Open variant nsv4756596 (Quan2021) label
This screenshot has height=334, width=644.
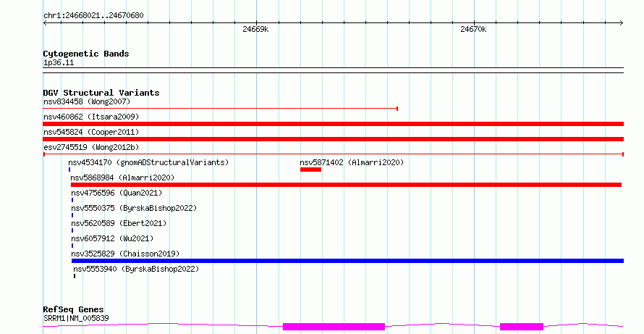[116, 193]
